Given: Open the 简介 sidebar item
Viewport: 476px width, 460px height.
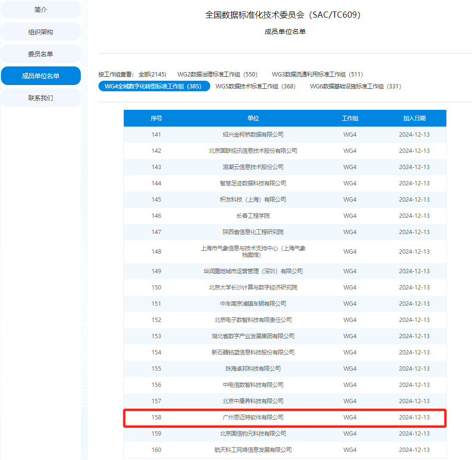Looking at the screenshot, I should pyautogui.click(x=41, y=10).
